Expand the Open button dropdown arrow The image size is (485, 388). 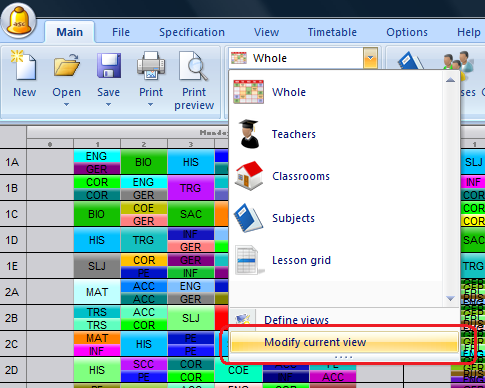66,105
